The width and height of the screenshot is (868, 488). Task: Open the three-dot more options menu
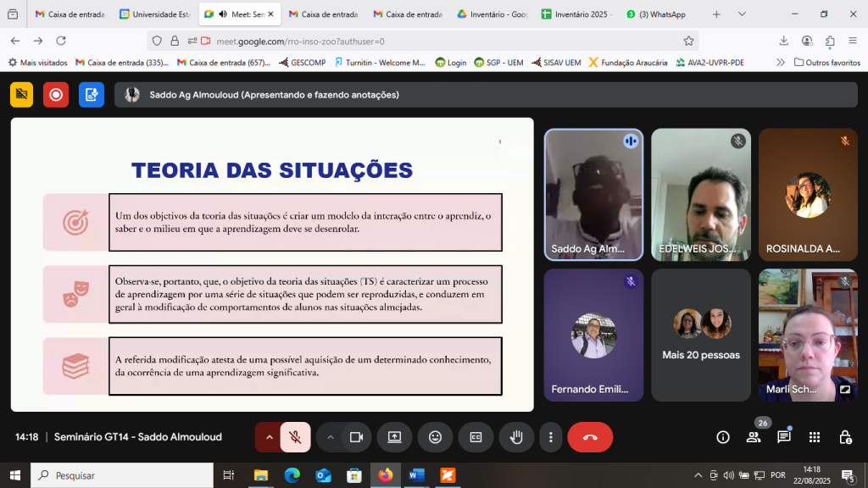pos(551,437)
